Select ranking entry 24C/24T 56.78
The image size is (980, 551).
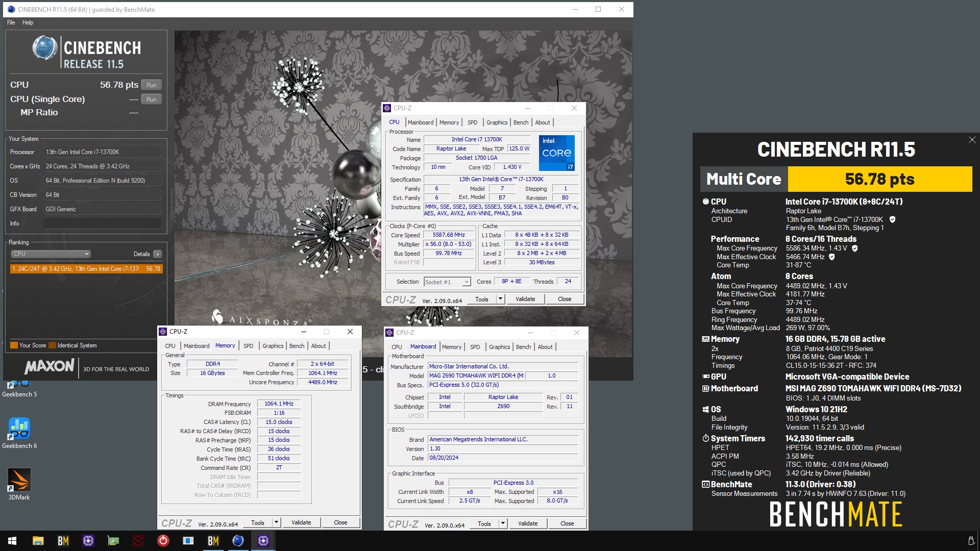86,269
